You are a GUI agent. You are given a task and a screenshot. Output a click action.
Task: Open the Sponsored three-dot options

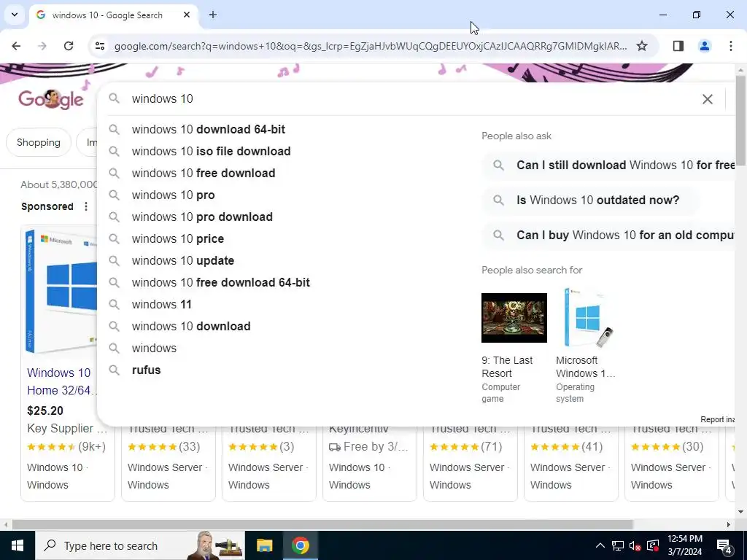click(x=86, y=206)
